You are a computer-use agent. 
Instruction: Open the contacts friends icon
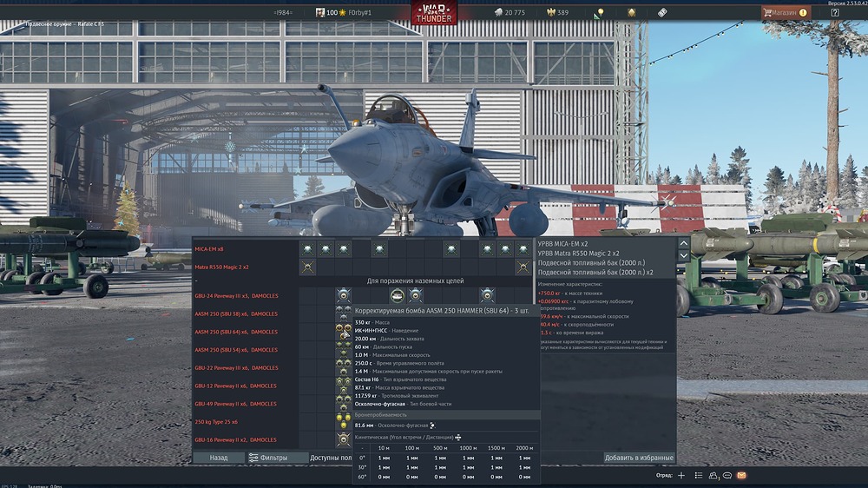pos(713,476)
